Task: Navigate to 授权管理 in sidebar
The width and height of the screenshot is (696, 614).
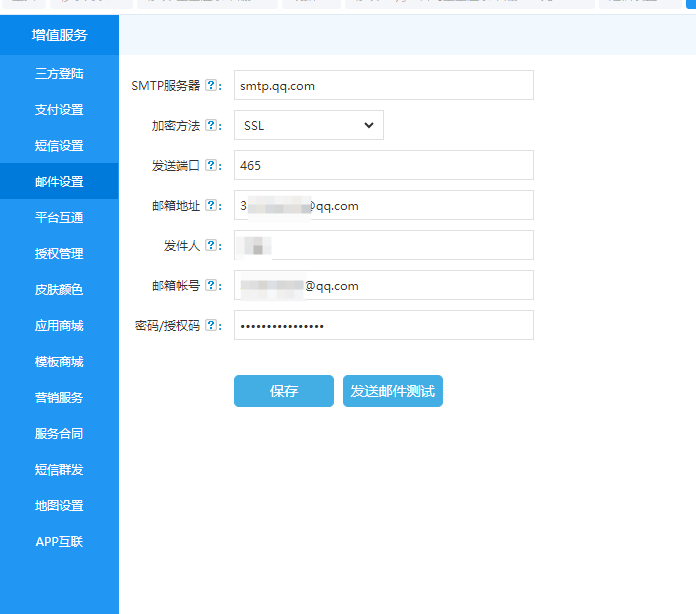Action: pos(59,254)
